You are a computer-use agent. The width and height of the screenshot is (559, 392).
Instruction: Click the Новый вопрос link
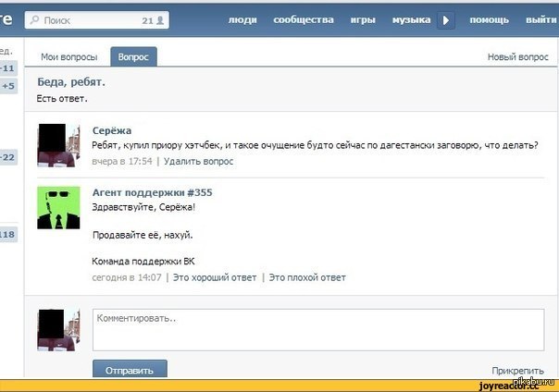click(x=517, y=57)
